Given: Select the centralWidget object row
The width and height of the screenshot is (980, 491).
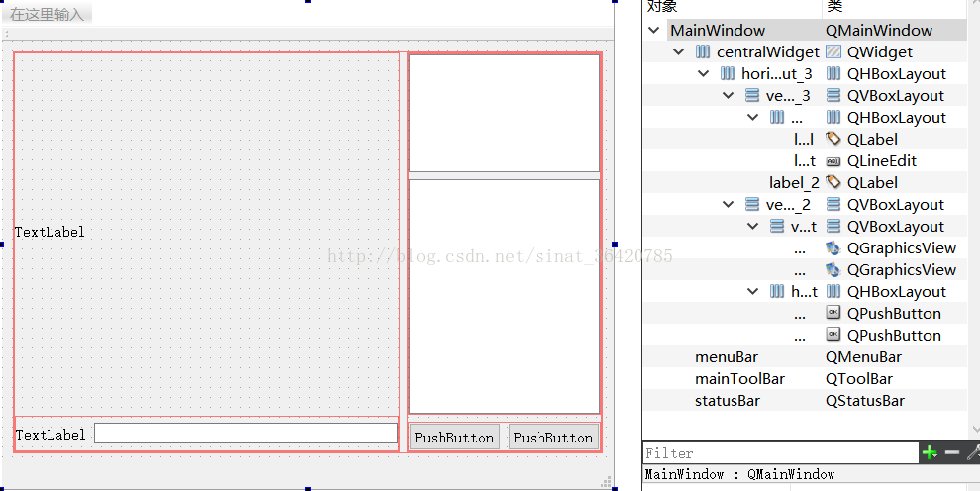Looking at the screenshot, I should [x=805, y=51].
